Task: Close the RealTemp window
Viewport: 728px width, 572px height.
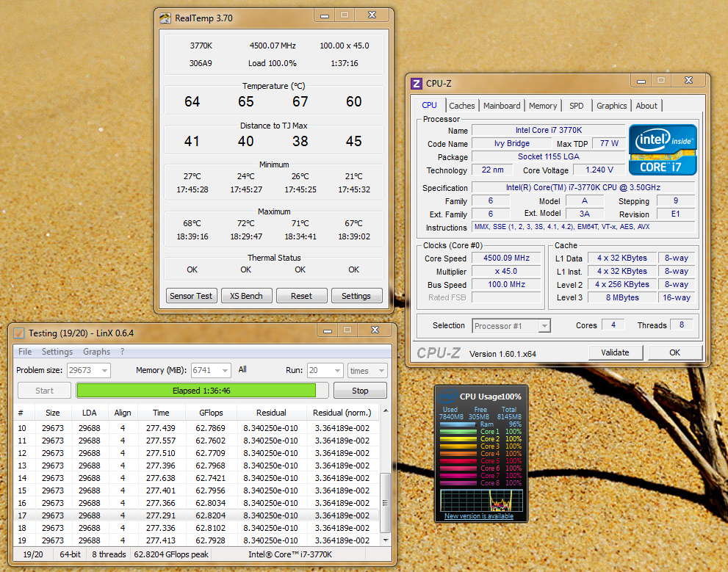Action: tap(372, 15)
